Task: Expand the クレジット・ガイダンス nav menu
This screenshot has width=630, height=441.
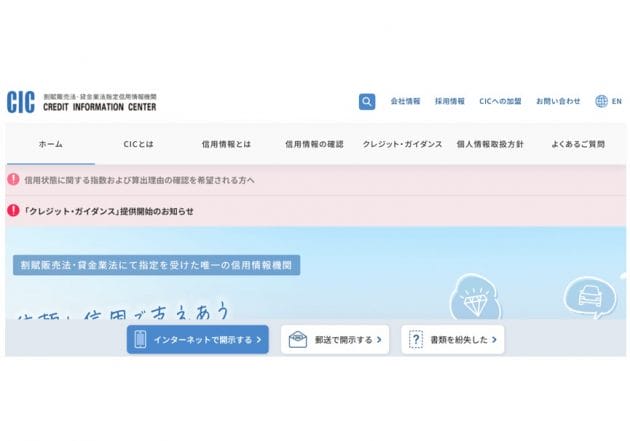Action: (402, 144)
